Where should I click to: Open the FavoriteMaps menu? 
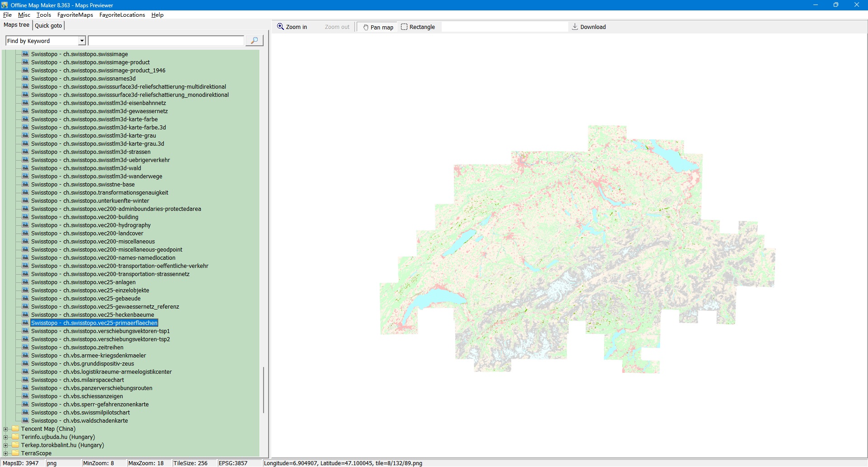tap(75, 15)
